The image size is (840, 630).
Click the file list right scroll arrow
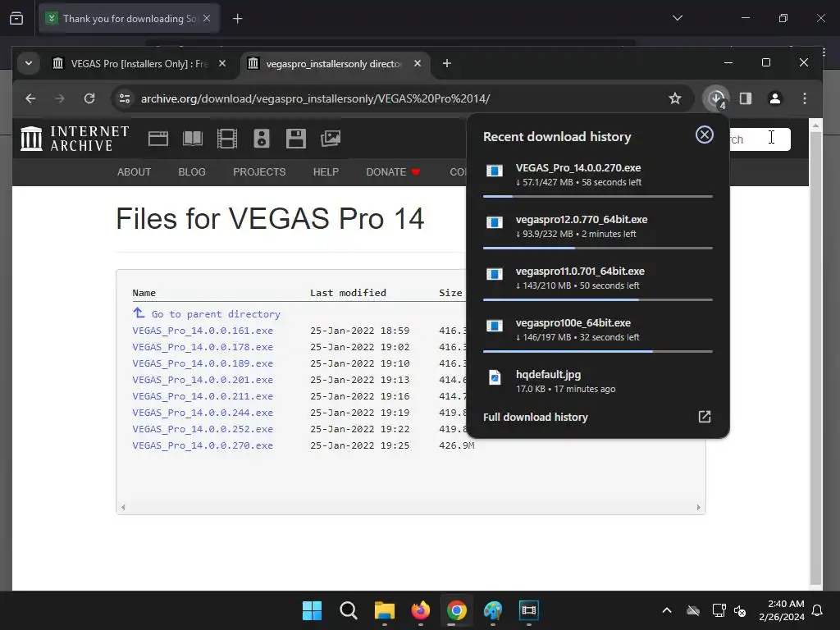coord(698,507)
